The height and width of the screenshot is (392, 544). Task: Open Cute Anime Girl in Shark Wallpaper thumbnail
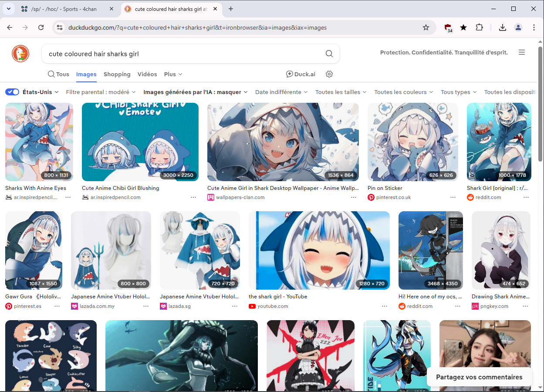pyautogui.click(x=283, y=142)
